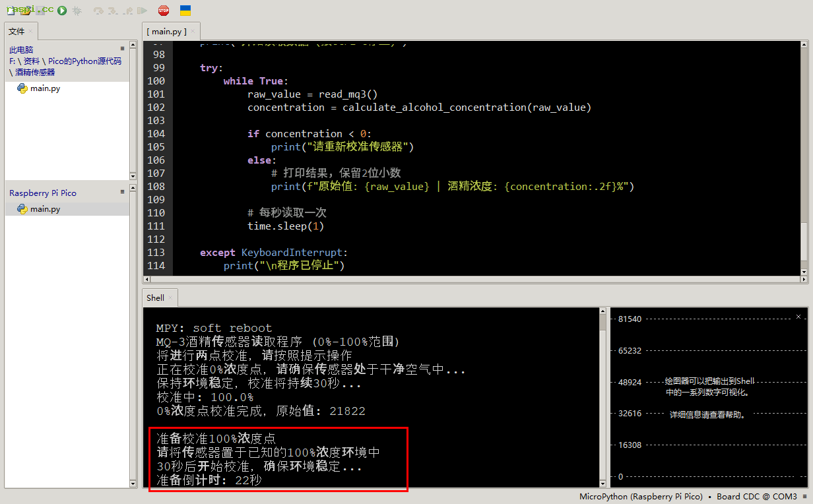Close the Shell tab
Screen dimensions: 813x504
[x=170, y=298]
